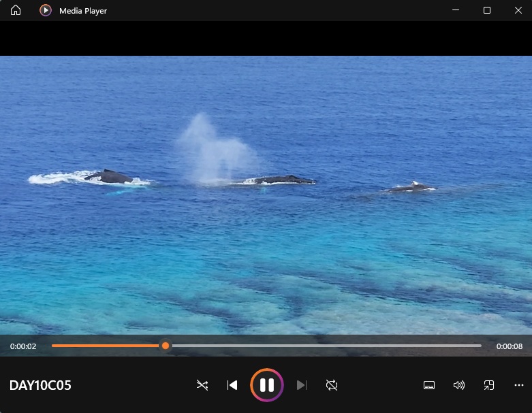Click the orange seek bar thumb
The width and height of the screenshot is (532, 413).
tap(165, 346)
